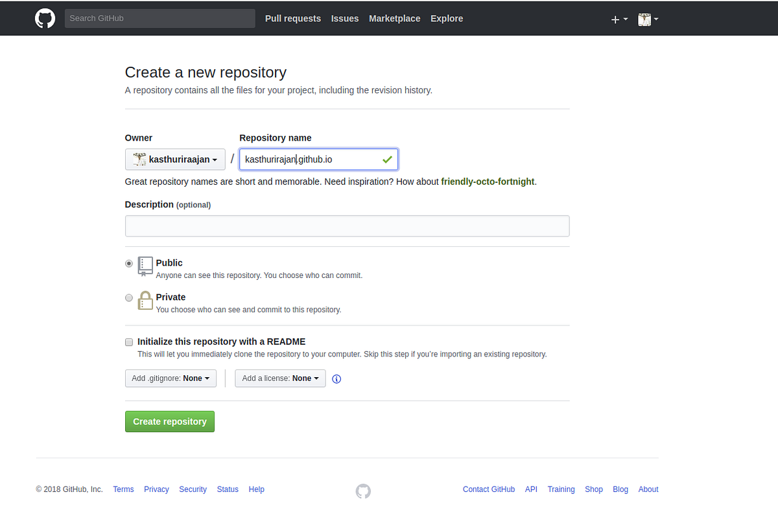
Task: Click the green checkmark beside repository name
Action: click(x=387, y=159)
